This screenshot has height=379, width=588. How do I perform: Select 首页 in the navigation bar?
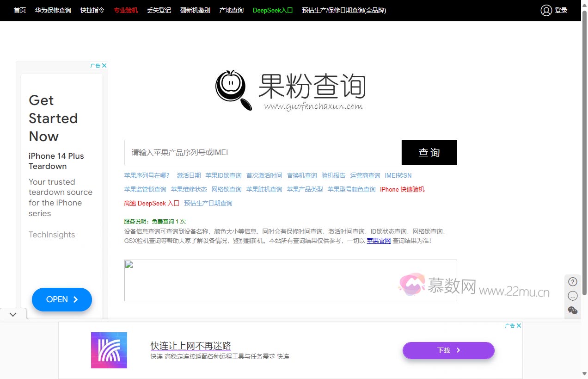pyautogui.click(x=19, y=10)
